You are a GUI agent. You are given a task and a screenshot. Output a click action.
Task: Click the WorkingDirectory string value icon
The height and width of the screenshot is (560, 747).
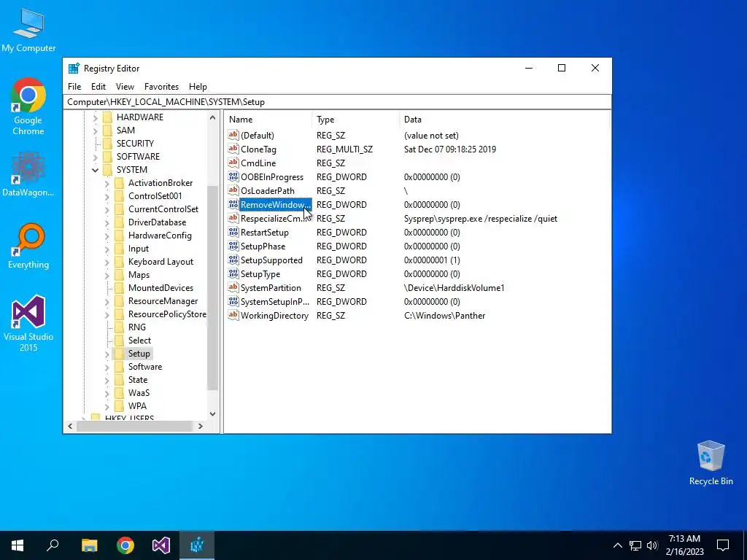tap(233, 315)
